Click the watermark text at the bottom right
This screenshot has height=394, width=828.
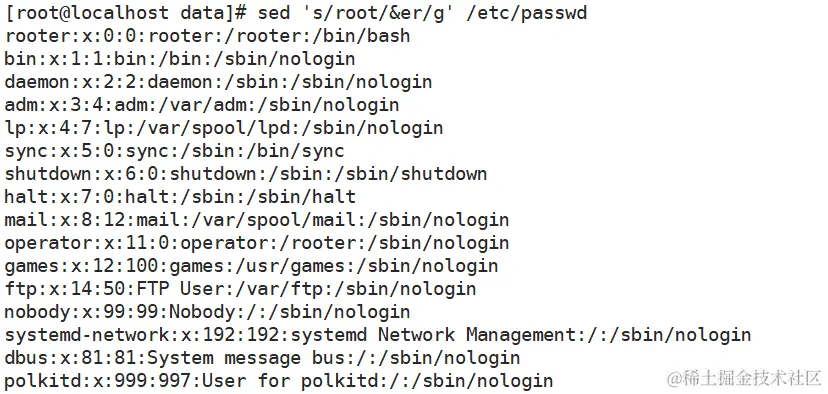pos(745,378)
